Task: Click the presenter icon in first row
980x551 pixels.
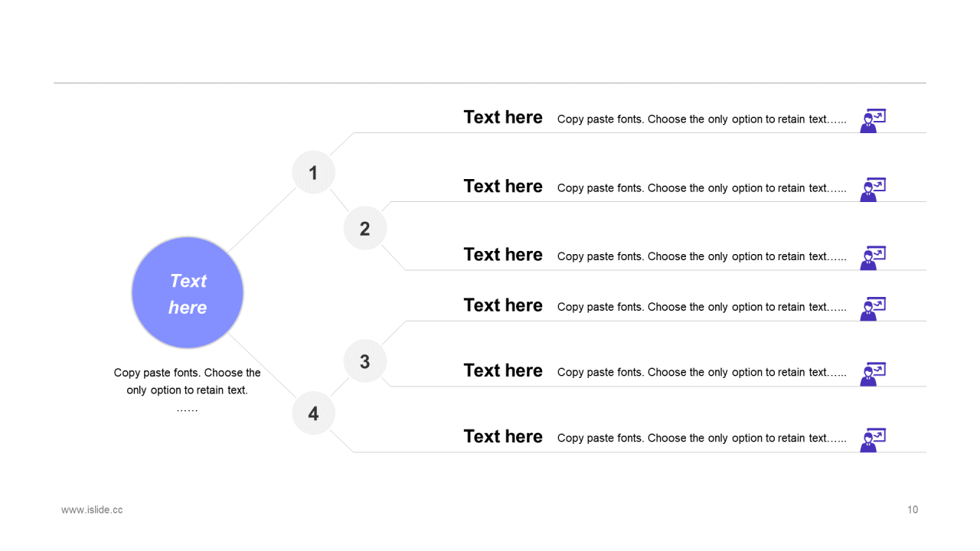Action: 873,121
